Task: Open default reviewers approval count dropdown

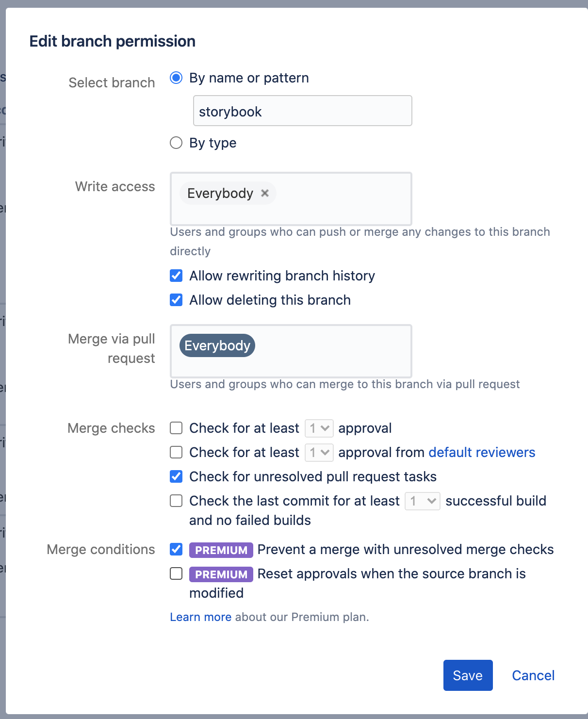Action: click(x=319, y=452)
